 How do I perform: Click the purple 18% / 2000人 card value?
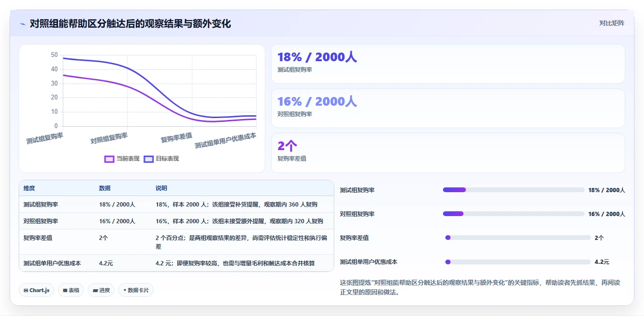[x=317, y=57]
